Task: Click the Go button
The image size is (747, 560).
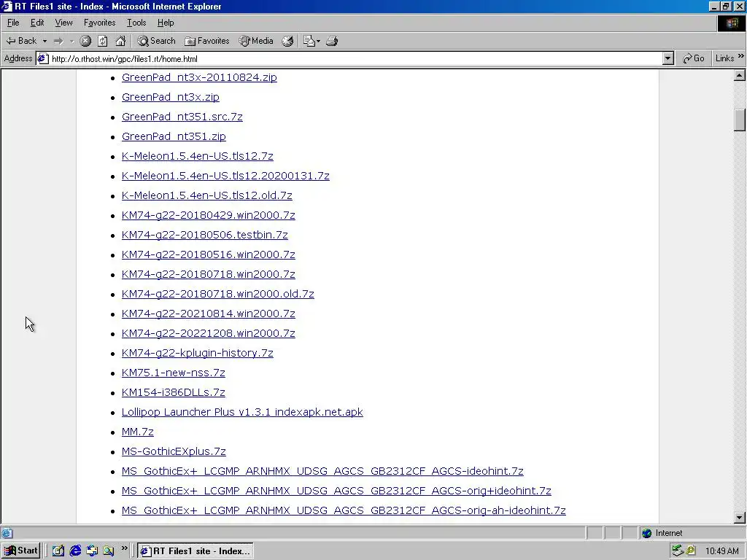Action: click(693, 58)
